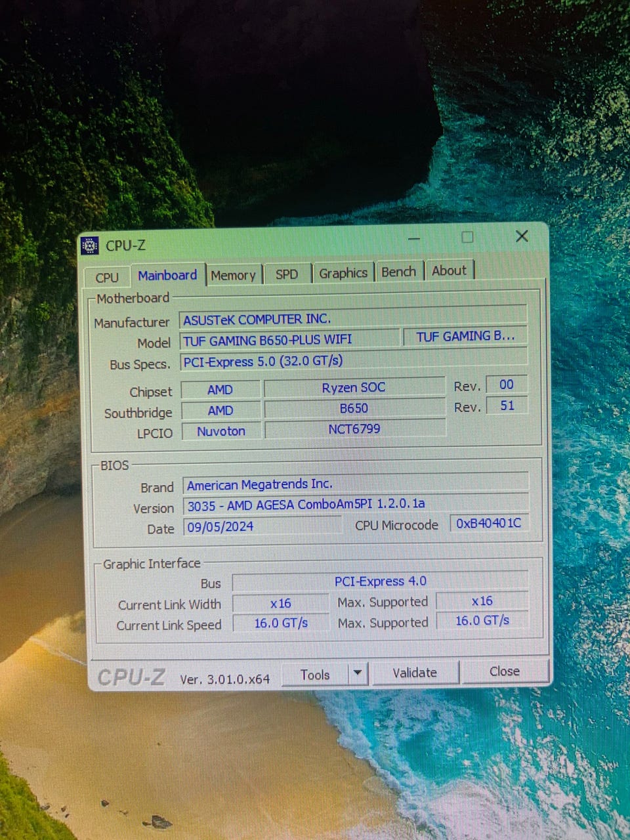Close CPU-Z with the X button

click(x=522, y=236)
